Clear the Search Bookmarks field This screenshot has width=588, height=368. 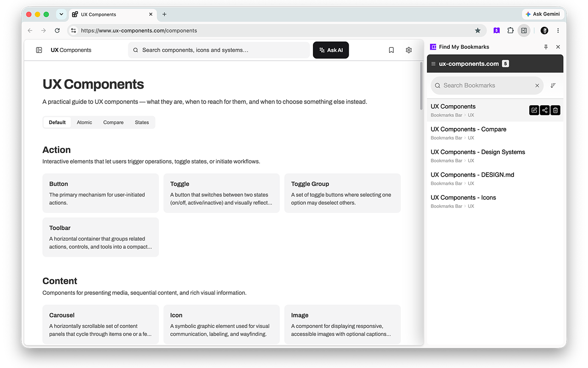537,86
